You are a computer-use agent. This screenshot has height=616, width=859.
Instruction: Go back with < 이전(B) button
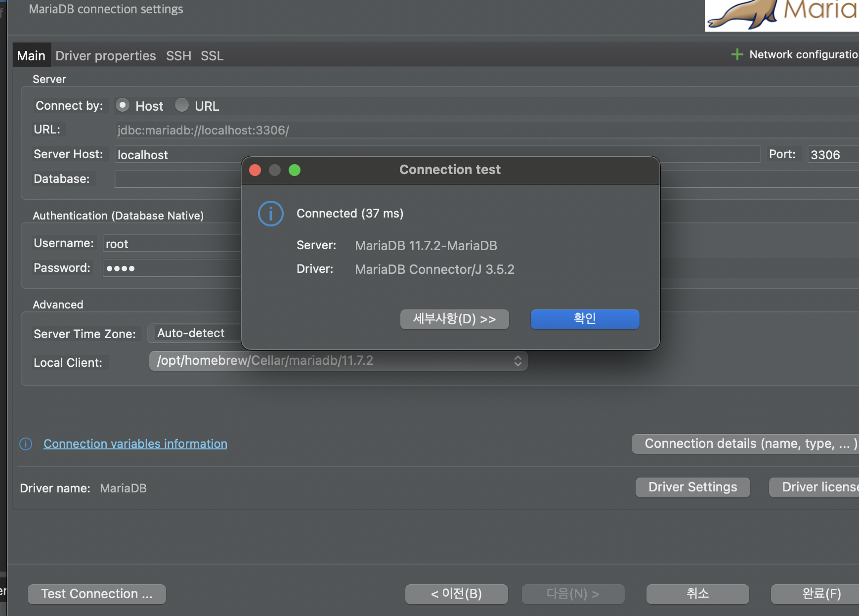coord(457,594)
